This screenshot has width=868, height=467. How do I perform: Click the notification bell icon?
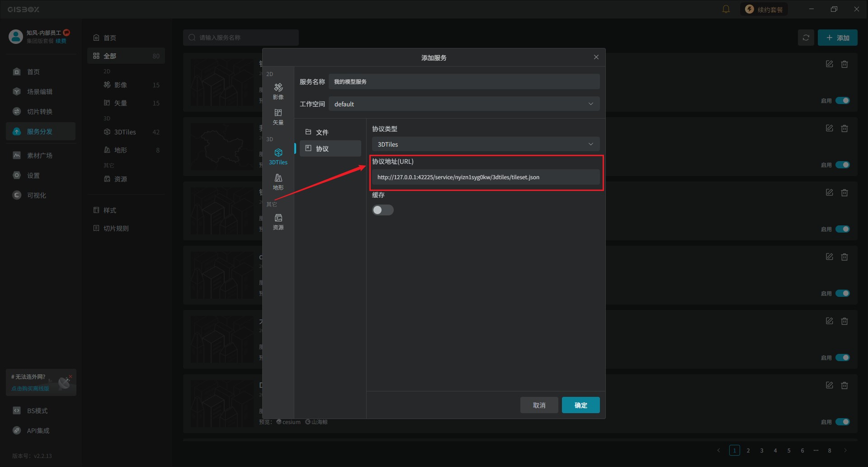pyautogui.click(x=726, y=9)
